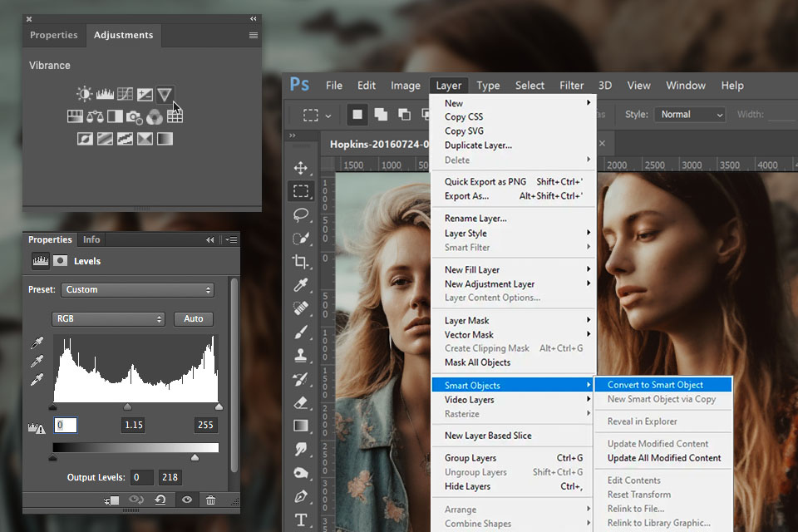This screenshot has width=798, height=532.
Task: Choose Convert to Smart Object
Action: click(663, 385)
